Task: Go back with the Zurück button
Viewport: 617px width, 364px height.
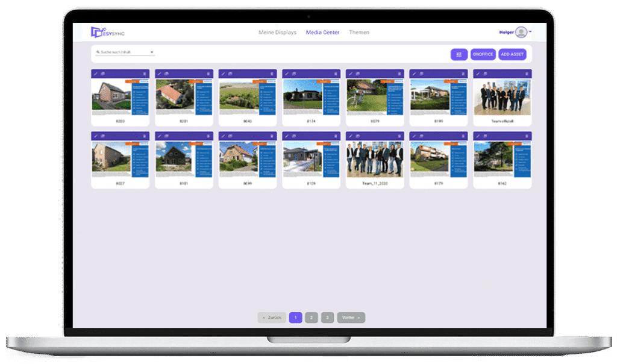Action: pos(272,318)
